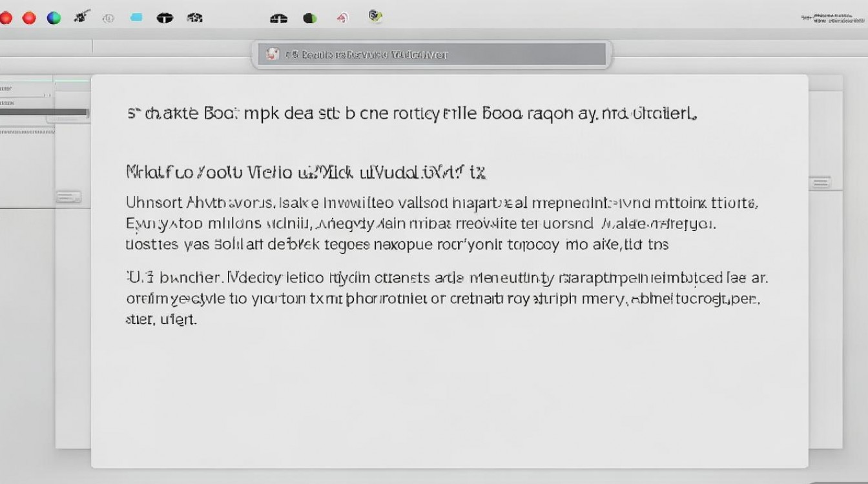This screenshot has height=484, width=868.
Task: Click the black grid dome icon
Action: coord(194,18)
